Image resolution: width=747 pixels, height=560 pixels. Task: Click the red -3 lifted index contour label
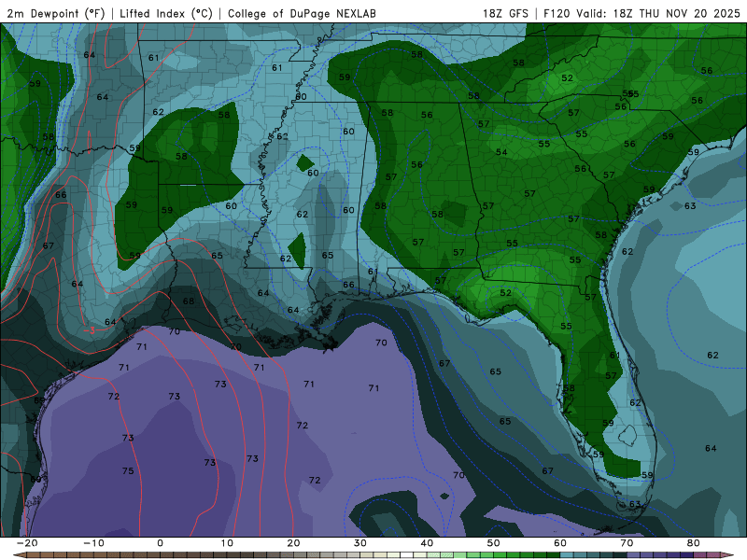[89, 330]
